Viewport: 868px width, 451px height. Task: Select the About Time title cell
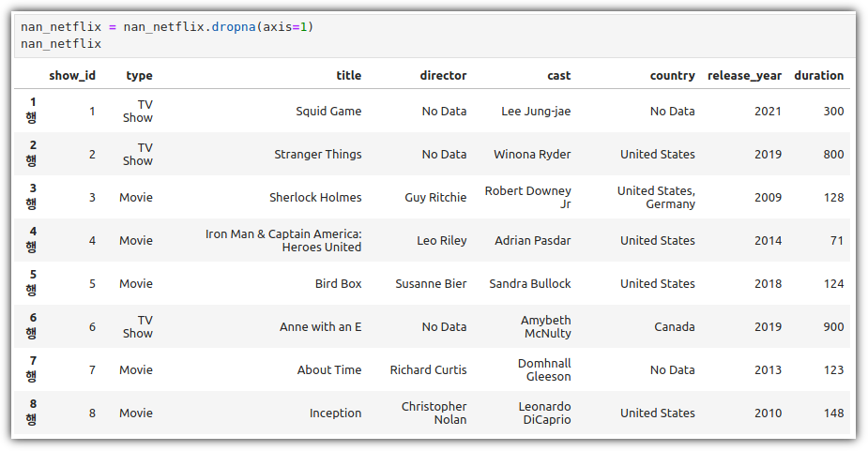pos(328,370)
